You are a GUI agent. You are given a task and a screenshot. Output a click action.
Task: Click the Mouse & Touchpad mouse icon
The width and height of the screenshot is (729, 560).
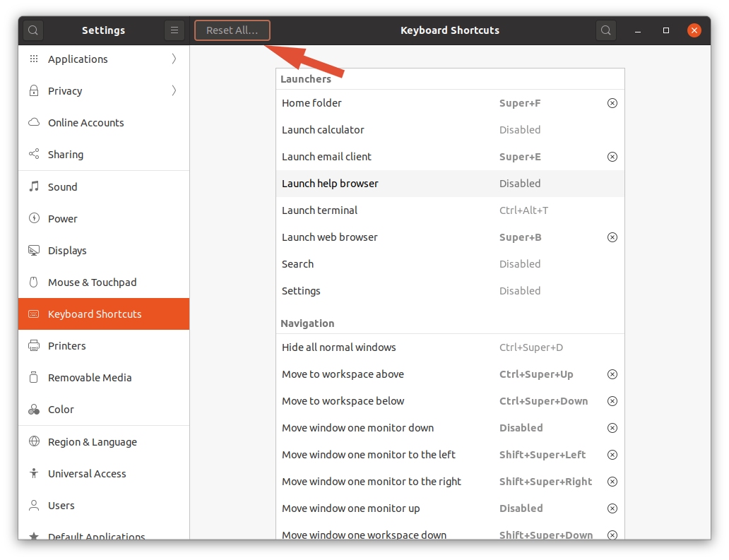pyautogui.click(x=33, y=282)
